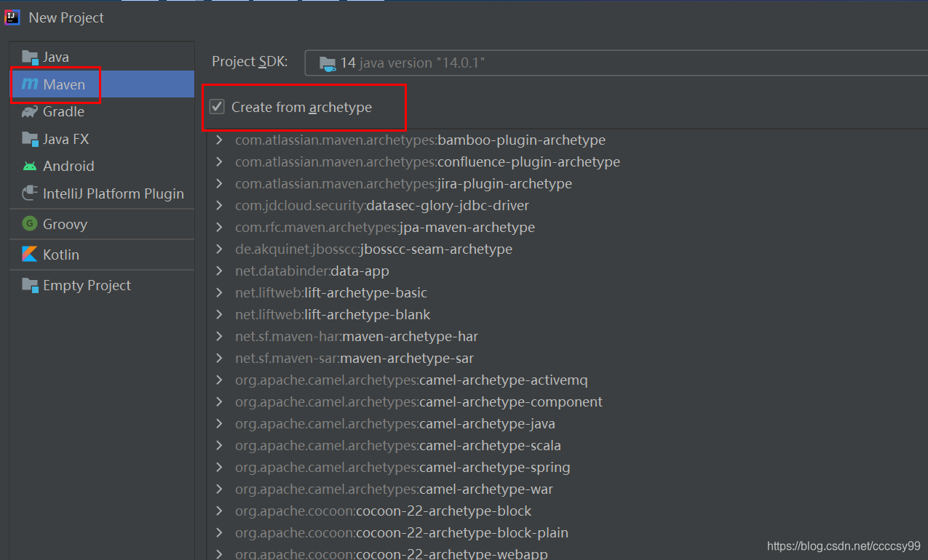The width and height of the screenshot is (928, 560).
Task: Select Gradle project type
Action: (x=102, y=111)
